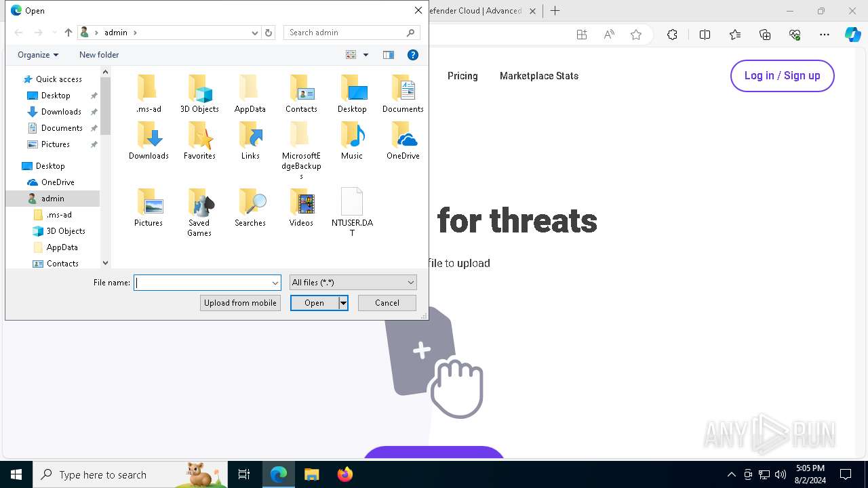Open Task View on taskbar
This screenshot has height=488, width=868.
244,474
